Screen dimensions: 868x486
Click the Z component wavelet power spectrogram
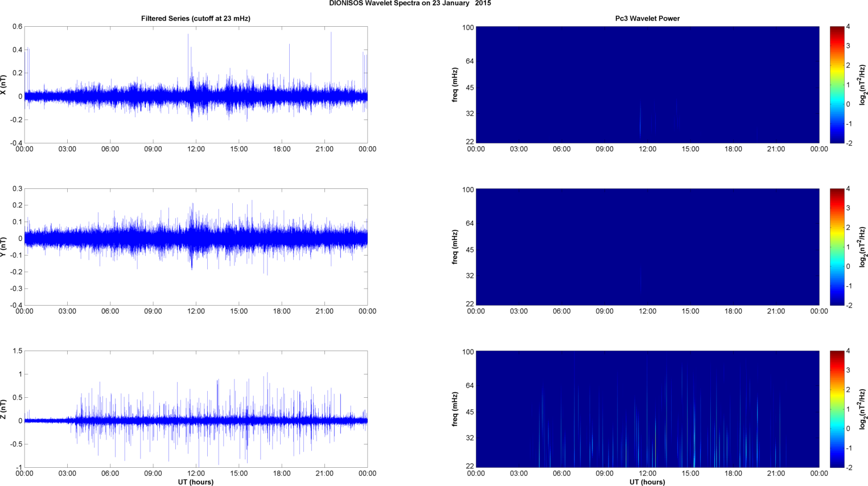click(x=647, y=409)
